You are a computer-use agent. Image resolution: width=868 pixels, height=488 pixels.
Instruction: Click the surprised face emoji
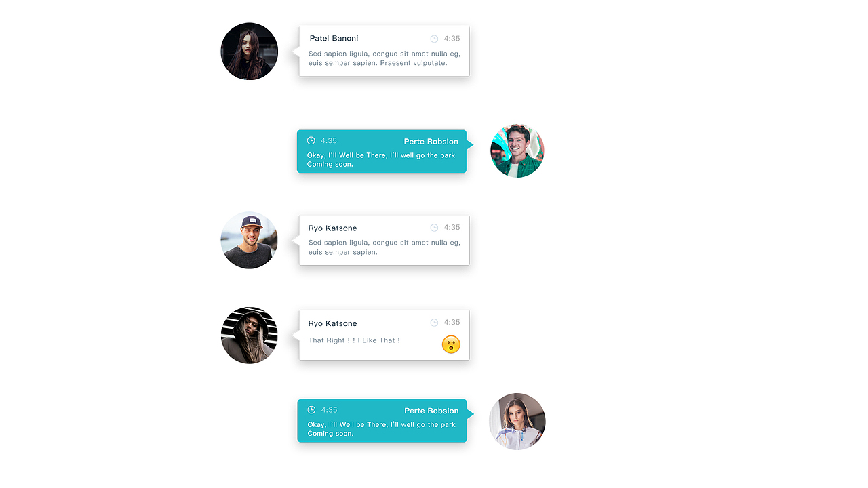(451, 344)
